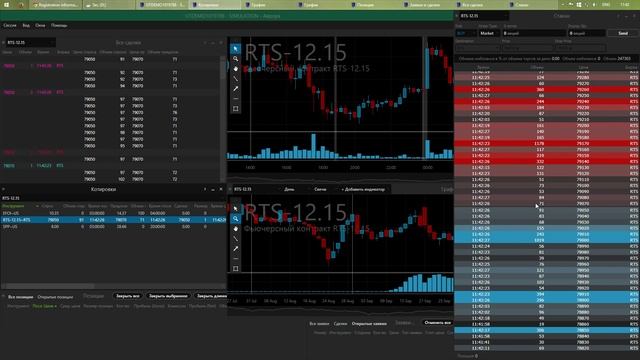Click the Send order button
Viewport: 640px width, 360px height.
tap(623, 33)
